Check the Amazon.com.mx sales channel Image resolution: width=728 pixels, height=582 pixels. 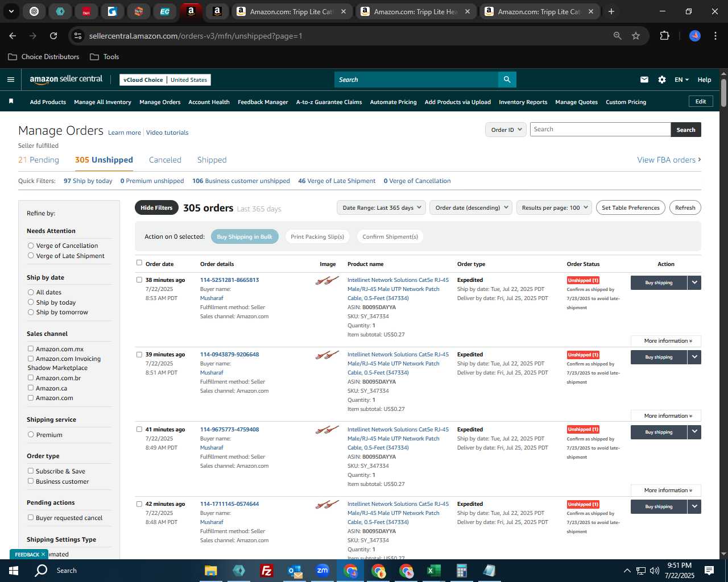point(31,348)
